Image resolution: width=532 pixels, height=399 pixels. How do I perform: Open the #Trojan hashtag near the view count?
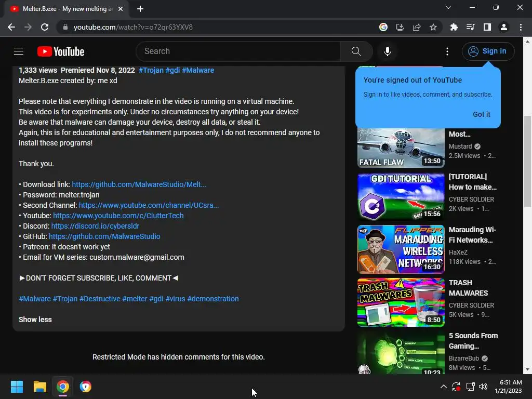(151, 70)
